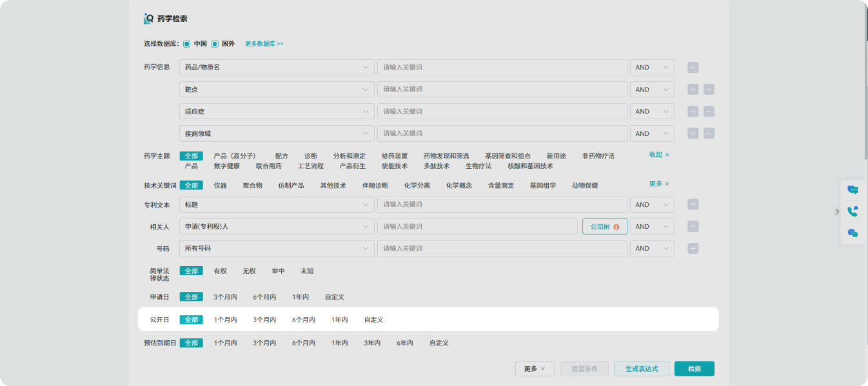Select 技术关键词 仪器 tag
This screenshot has height=386, width=868.
coord(221,185)
